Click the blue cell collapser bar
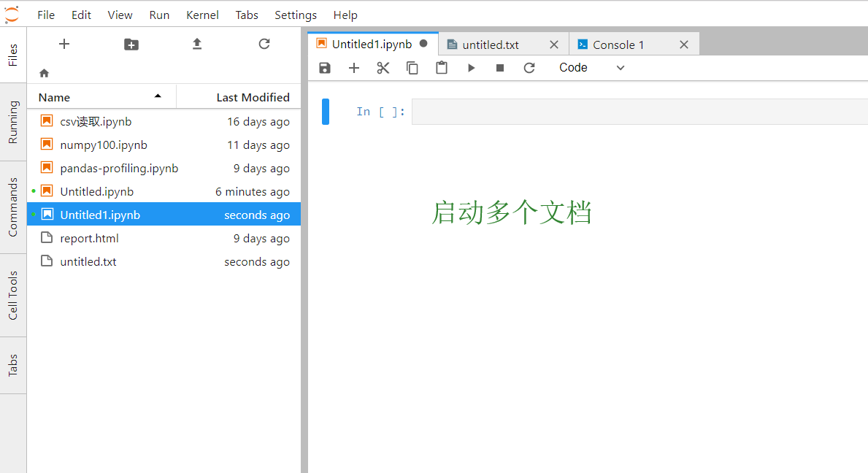The width and height of the screenshot is (868, 473). point(326,112)
